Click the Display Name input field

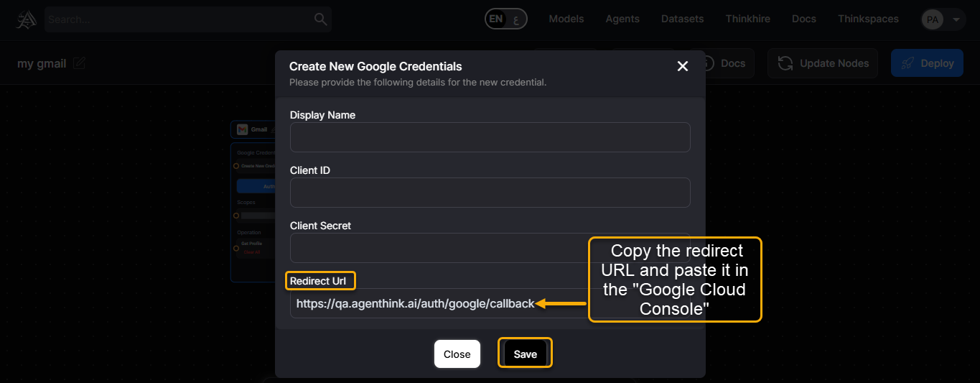click(490, 137)
